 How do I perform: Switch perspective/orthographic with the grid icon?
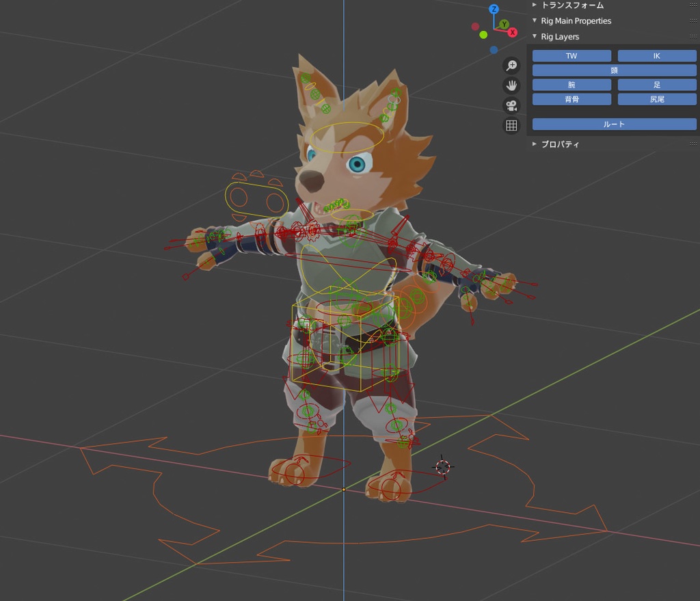(x=511, y=126)
